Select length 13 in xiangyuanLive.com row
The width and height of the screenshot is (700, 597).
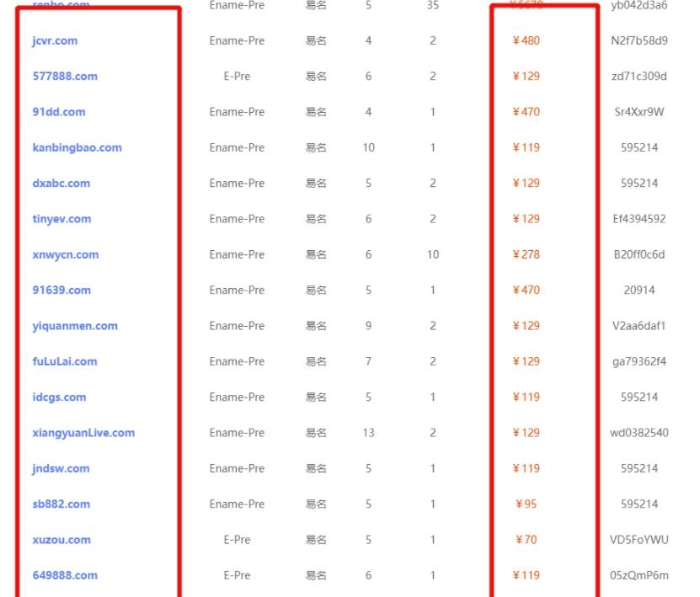click(x=369, y=433)
